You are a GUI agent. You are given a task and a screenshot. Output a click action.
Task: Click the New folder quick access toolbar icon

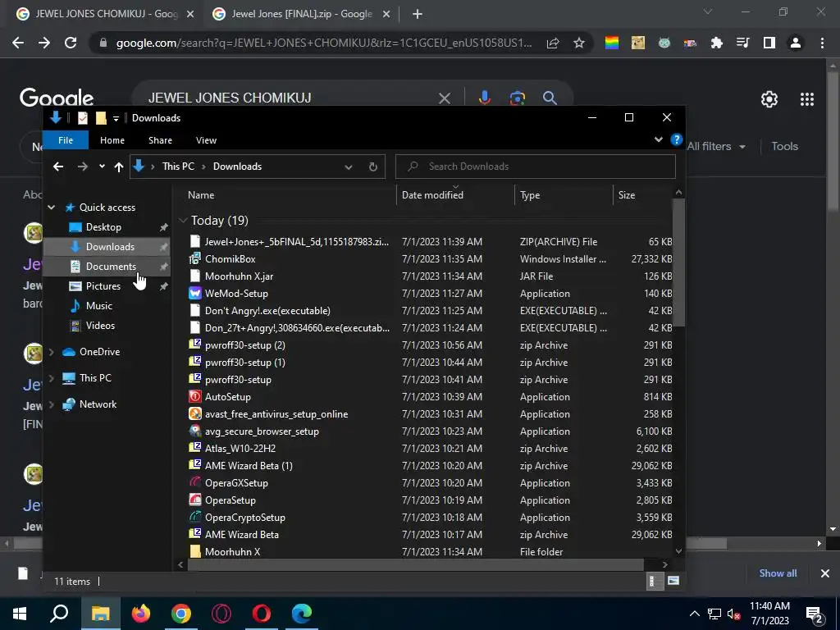(x=101, y=118)
